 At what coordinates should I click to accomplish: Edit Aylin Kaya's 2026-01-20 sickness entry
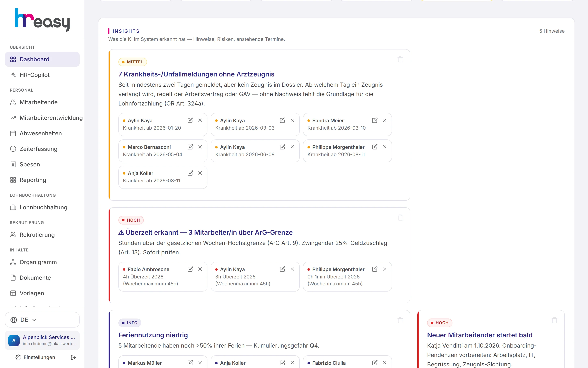[190, 120]
